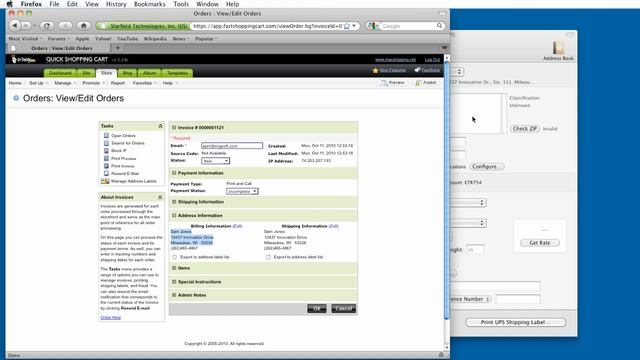Click the Open Orders task icon
The height and width of the screenshot is (360, 640).
tap(106, 136)
